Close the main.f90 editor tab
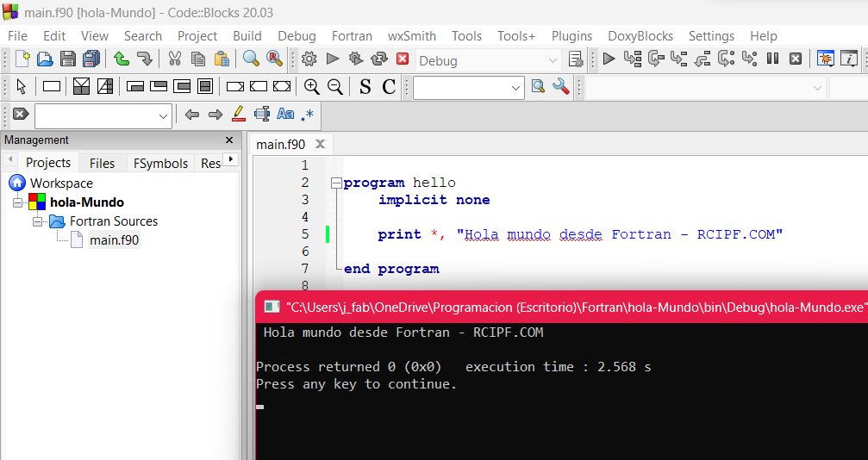Image resolution: width=868 pixels, height=460 pixels. 320,144
